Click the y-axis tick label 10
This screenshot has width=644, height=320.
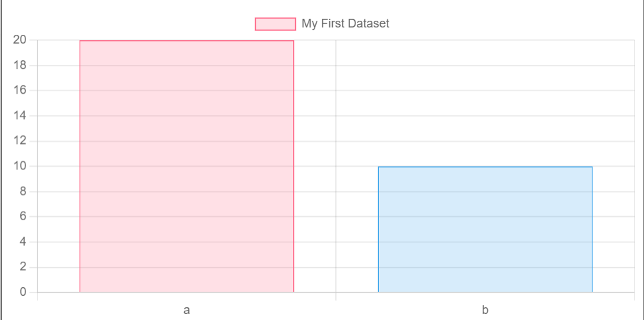tap(19, 166)
